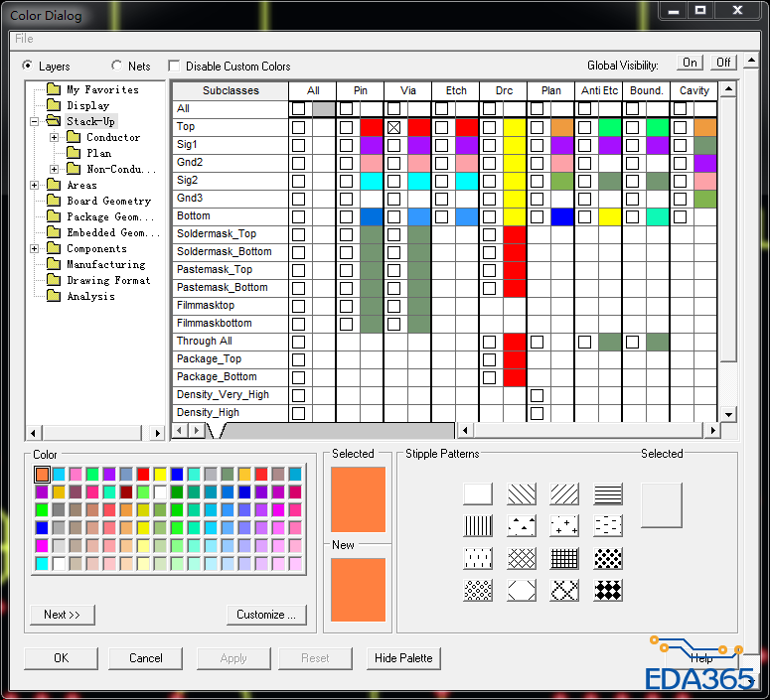This screenshot has width=770, height=700.
Task: Select the dashed lines stipple pattern
Action: (x=608, y=526)
